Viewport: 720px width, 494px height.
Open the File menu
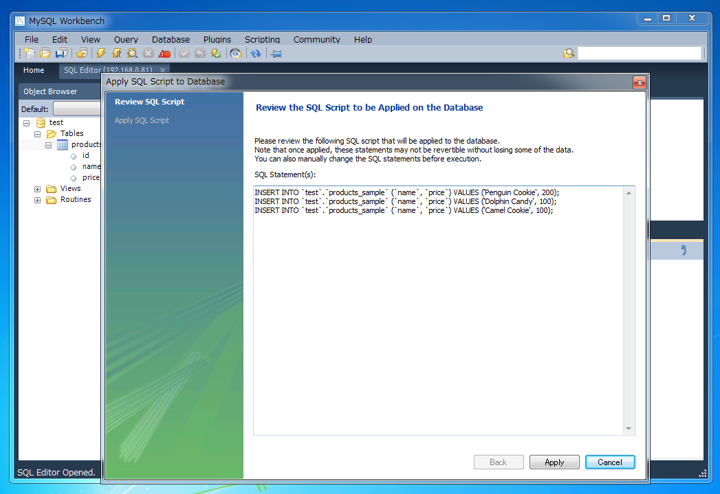32,39
